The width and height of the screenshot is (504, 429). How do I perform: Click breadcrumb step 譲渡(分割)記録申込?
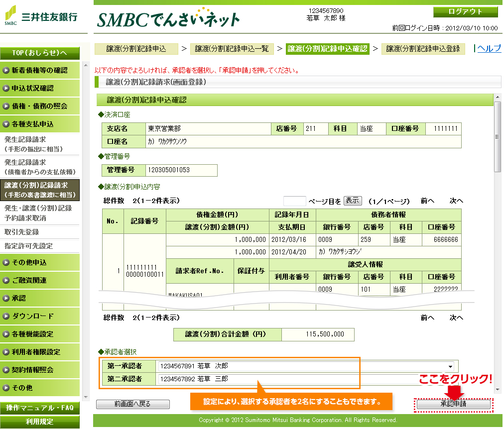click(136, 49)
